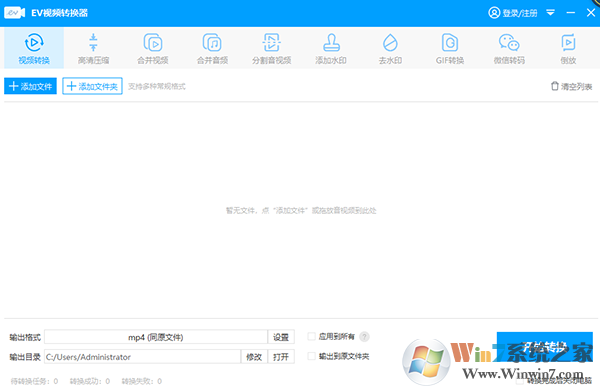Click the EV logo in title bar
The width and height of the screenshot is (600, 388).
click(15, 13)
